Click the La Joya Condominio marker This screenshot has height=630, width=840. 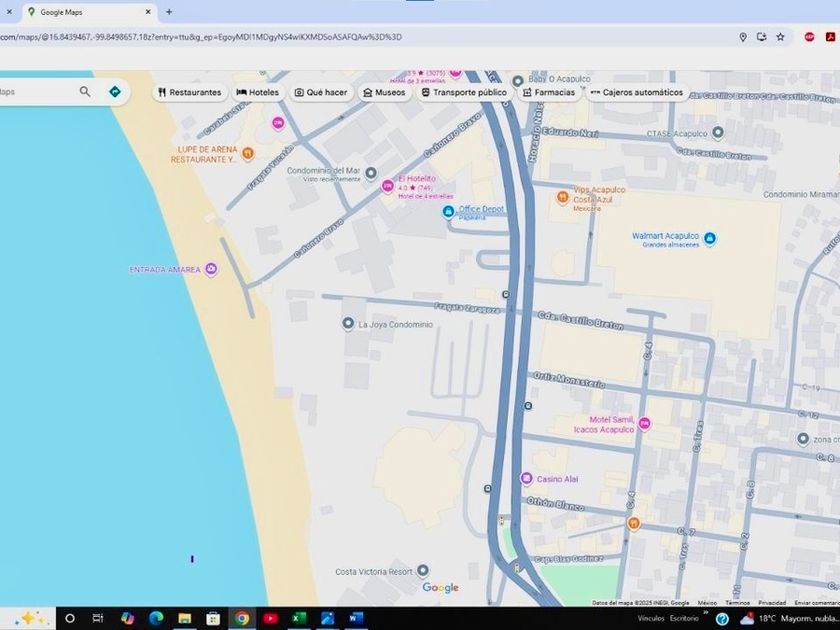348,324
